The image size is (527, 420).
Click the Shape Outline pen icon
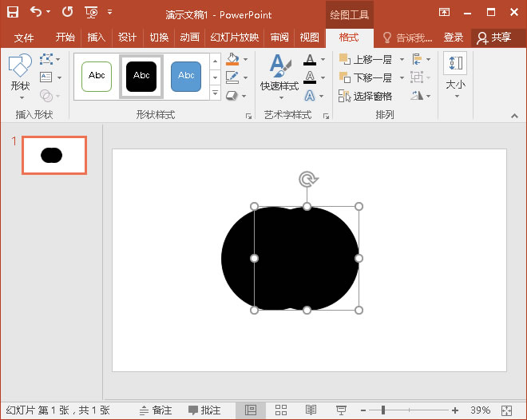[x=232, y=77]
